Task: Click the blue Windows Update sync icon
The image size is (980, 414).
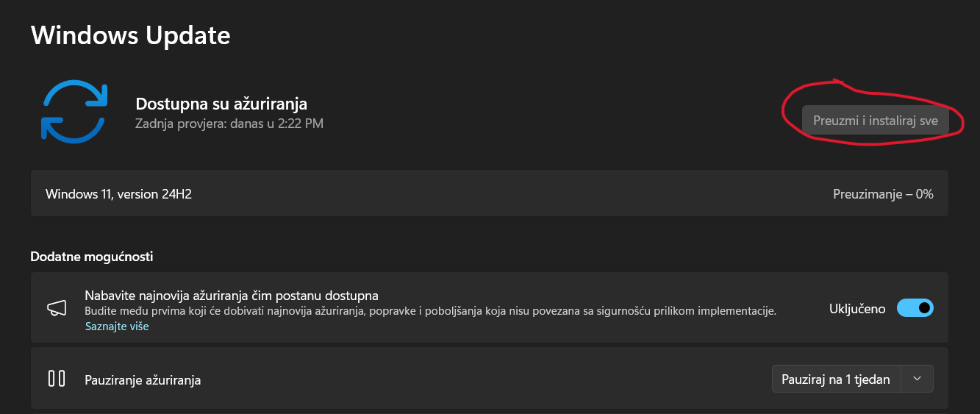Action: click(x=74, y=111)
